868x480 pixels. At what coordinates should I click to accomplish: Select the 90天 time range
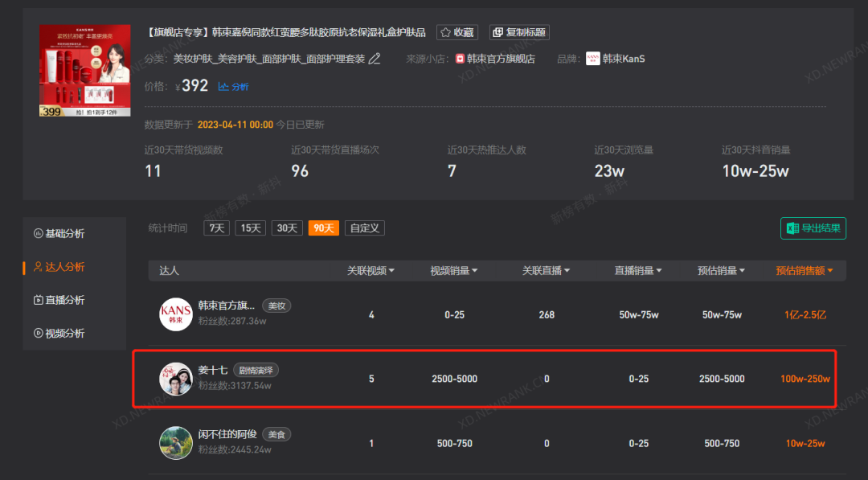tap(323, 228)
